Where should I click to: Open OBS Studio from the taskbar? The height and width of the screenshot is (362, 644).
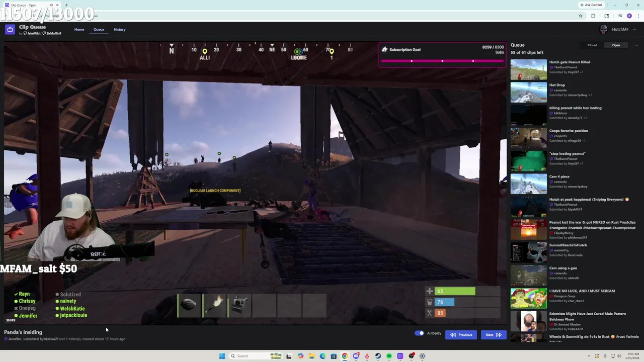point(412,356)
